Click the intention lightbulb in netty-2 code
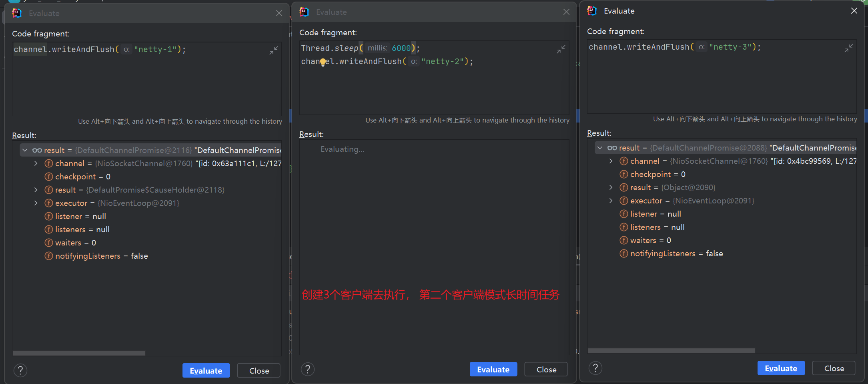Viewport: 868px width, 384px height. point(323,62)
